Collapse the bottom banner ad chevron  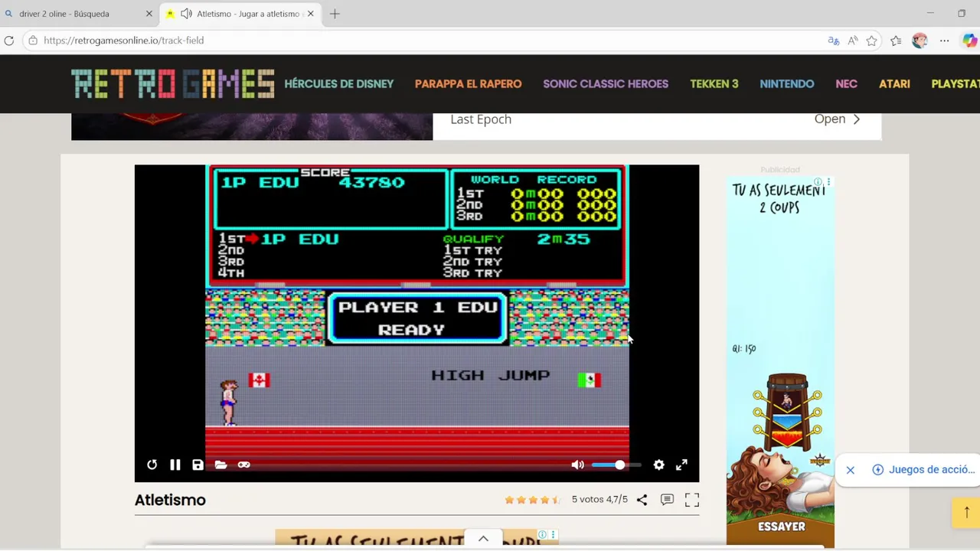(483, 539)
